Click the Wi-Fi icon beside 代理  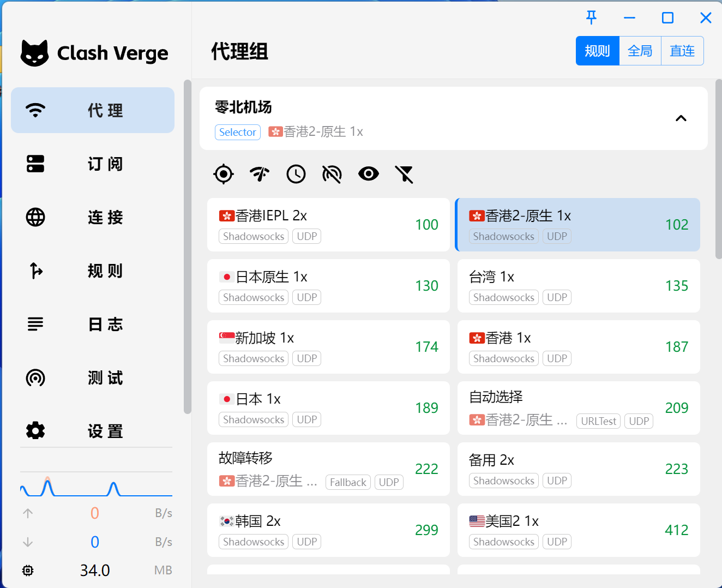[35, 110]
